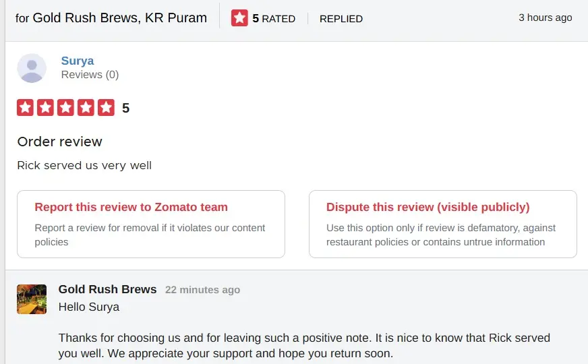588x364 pixels.
Task: Open the Gold Rush Brews reply thumbnail
Action: coord(32,299)
